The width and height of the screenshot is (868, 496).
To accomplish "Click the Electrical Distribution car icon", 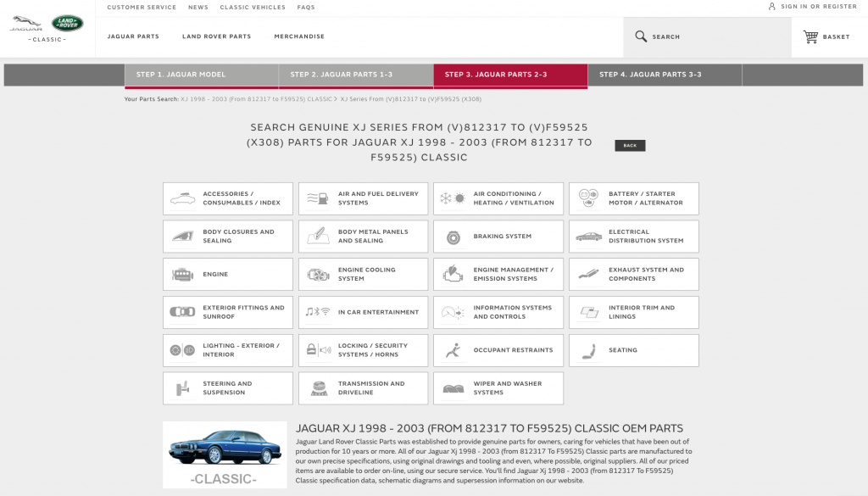I will pos(588,237).
